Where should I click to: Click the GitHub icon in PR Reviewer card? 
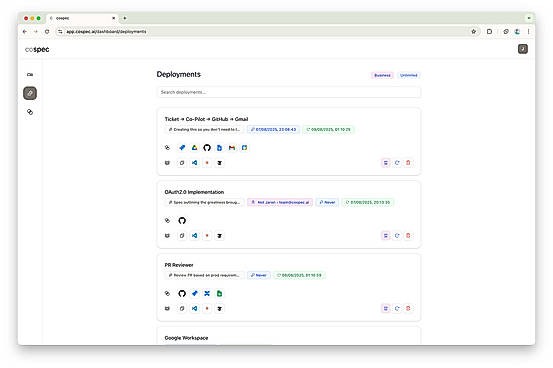[x=182, y=294]
